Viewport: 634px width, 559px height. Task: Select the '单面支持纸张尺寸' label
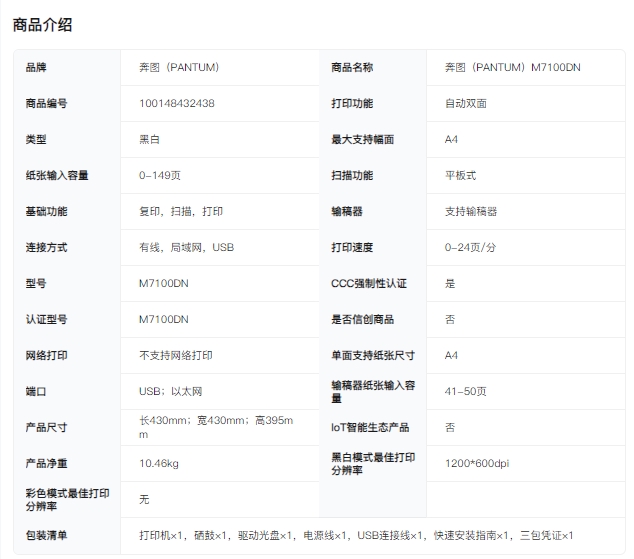[x=373, y=355]
